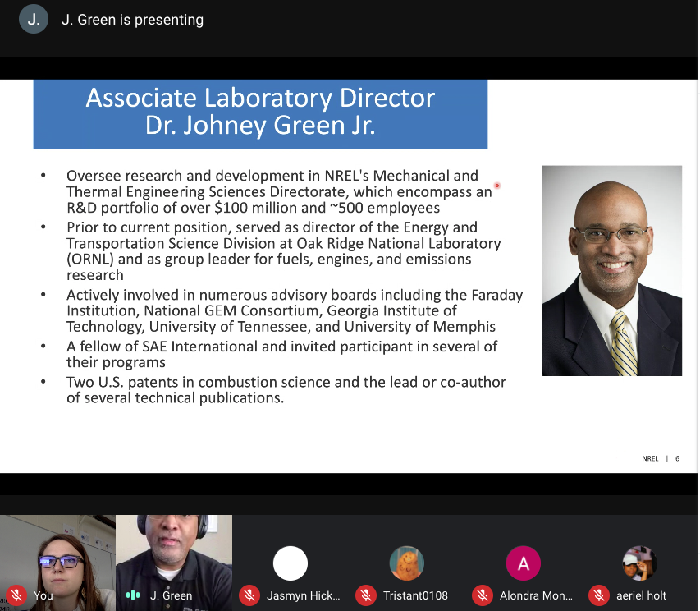This screenshot has width=700, height=611.
Task: Click 'Dr. Johney Green Jr.' heading text
Action: [x=260, y=125]
